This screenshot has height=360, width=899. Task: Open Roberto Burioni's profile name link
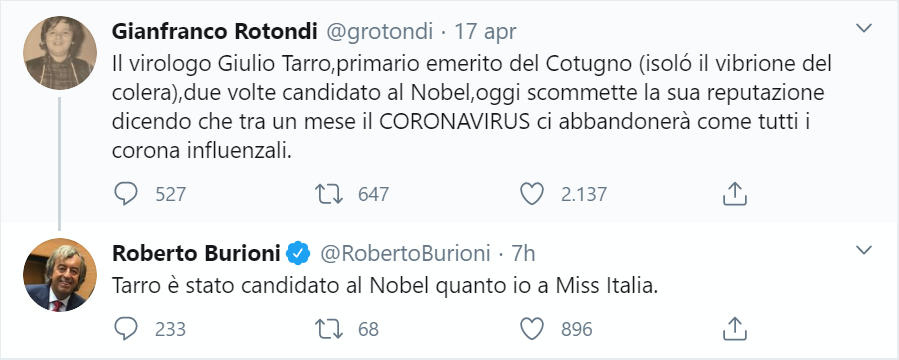[x=196, y=253]
